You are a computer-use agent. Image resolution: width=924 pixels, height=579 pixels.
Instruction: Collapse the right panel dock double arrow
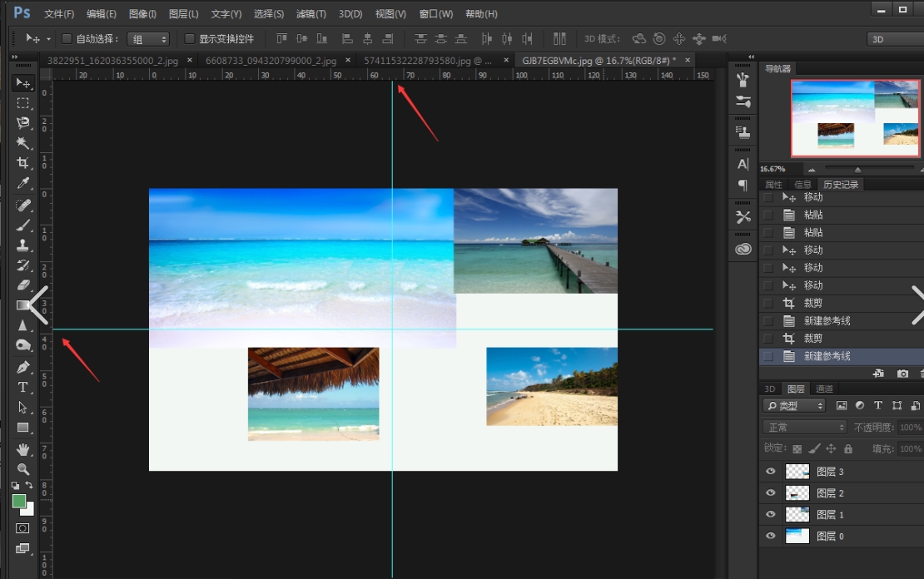tap(752, 57)
